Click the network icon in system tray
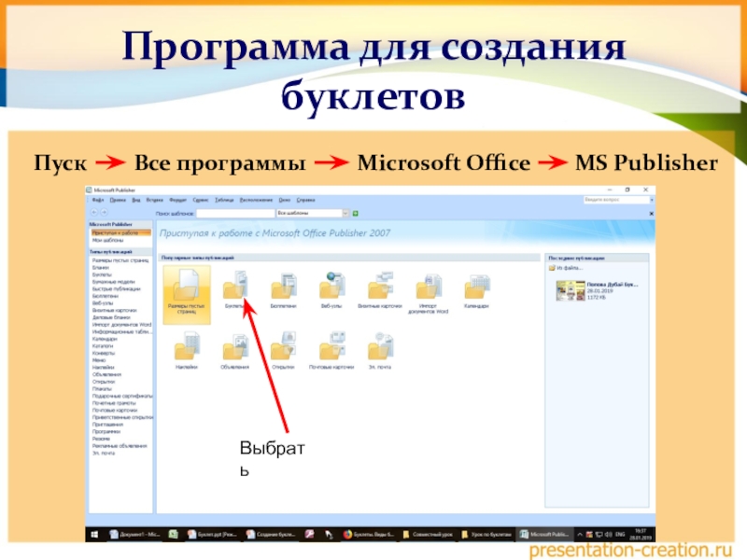Screen dimensions: 747x560 tap(599, 535)
